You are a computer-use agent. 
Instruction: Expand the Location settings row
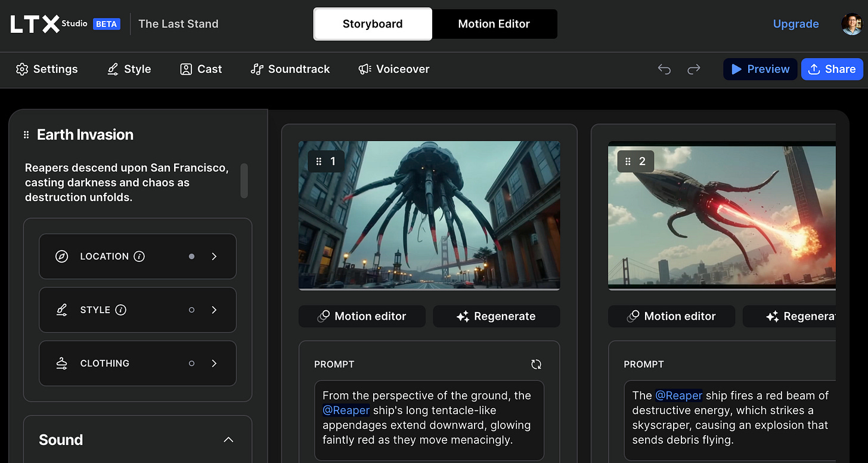[x=214, y=256]
